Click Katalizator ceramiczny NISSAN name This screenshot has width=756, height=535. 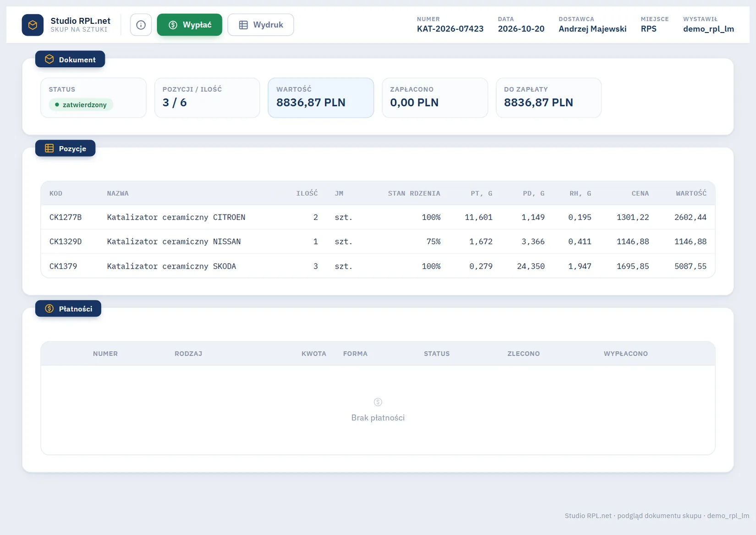pos(174,242)
